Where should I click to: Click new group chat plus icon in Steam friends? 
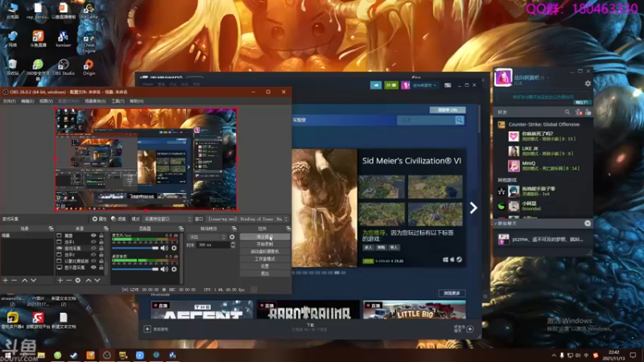click(588, 224)
